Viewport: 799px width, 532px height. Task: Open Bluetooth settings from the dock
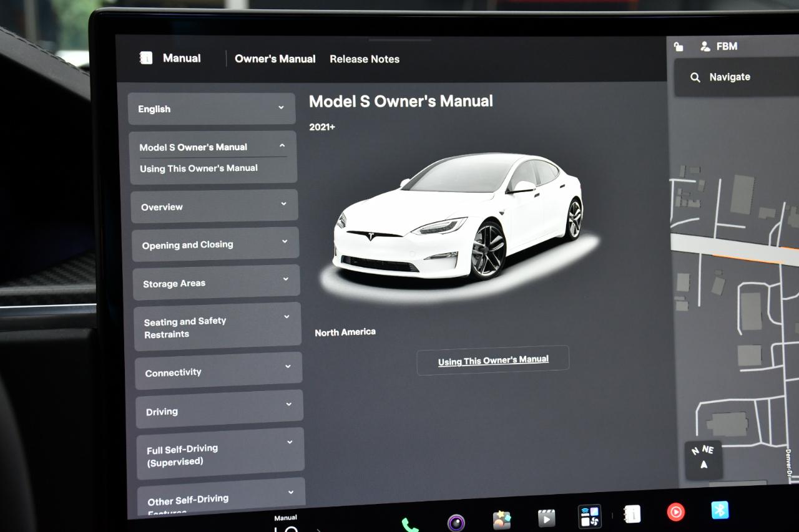pos(720,510)
